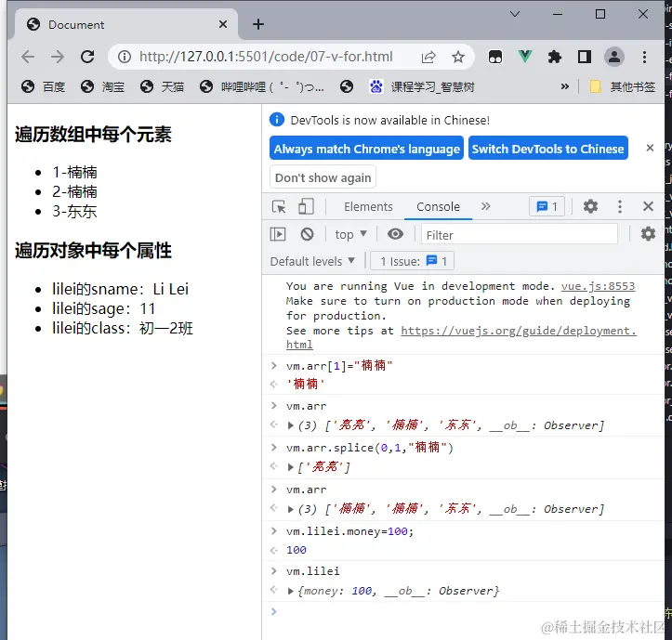672x640 pixels.
Task: Expand the splice result ['亮亮']
Action: click(291, 467)
